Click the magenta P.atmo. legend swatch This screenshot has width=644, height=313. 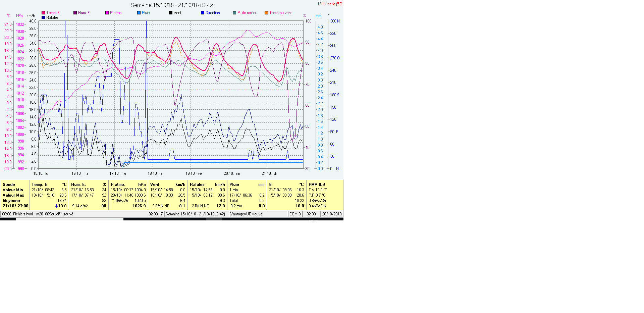click(107, 13)
